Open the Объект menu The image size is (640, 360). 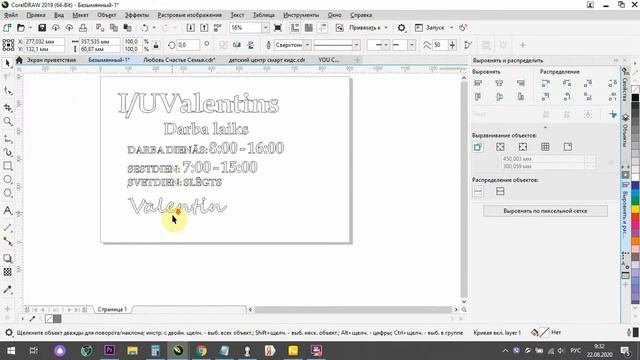(107, 15)
